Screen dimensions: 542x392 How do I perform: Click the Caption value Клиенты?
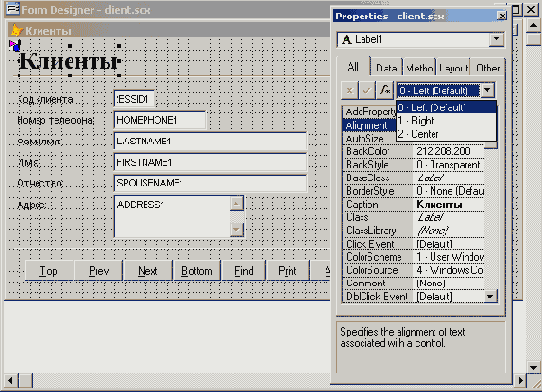[439, 205]
